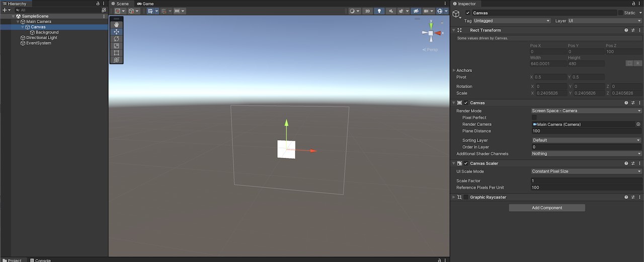Screen dimensions: 644x262
Task: Click the Raw edit mode R button
Action: (x=638, y=63)
